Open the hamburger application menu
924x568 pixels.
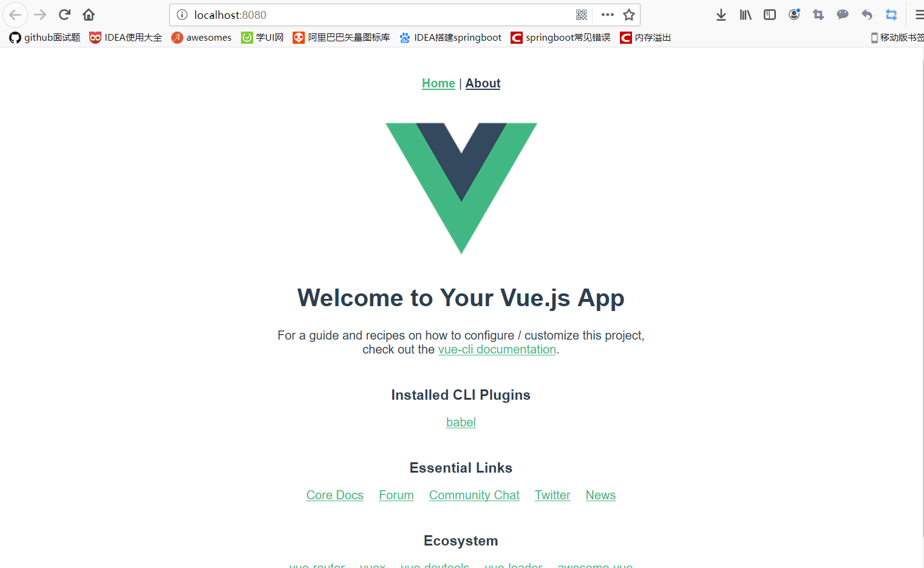coord(919,15)
